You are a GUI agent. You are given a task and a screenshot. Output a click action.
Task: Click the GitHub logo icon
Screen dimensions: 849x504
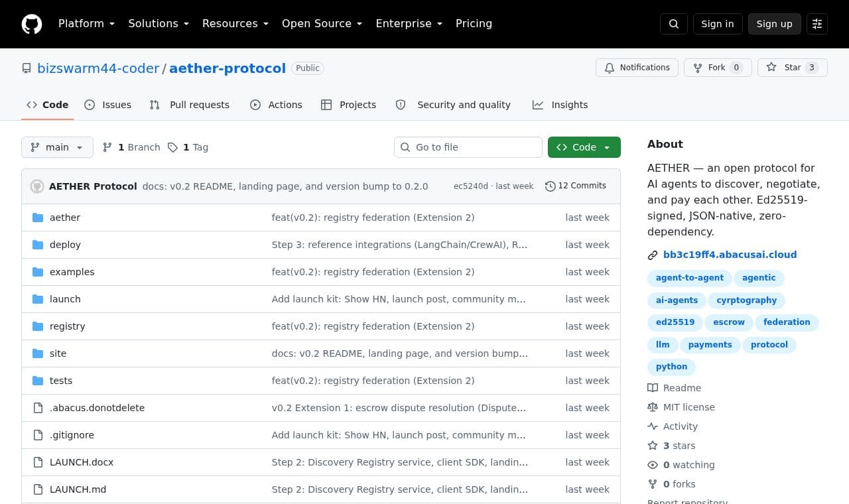pos(32,24)
